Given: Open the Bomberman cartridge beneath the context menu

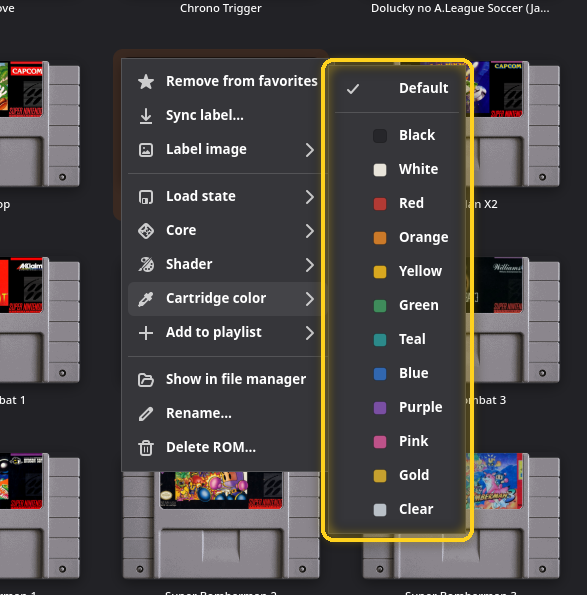Looking at the screenshot, I should (221, 525).
